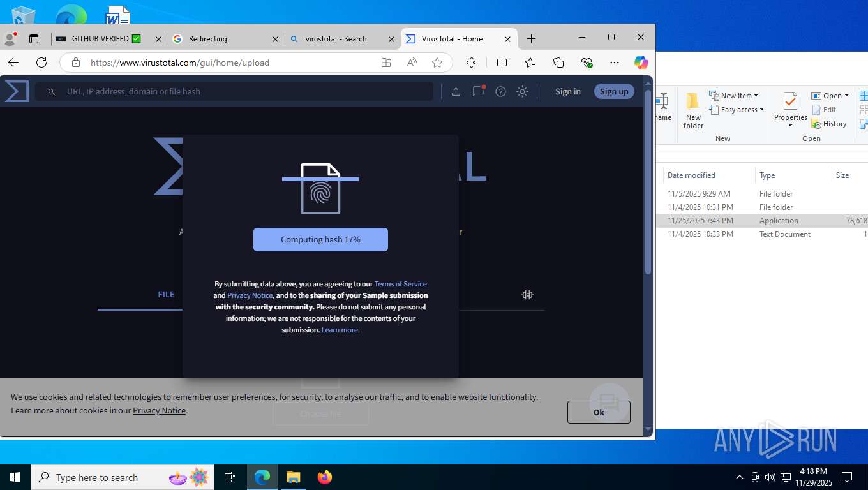This screenshot has height=490, width=868.
Task: Open the Edge extensions puzzle icon
Action: (471, 63)
